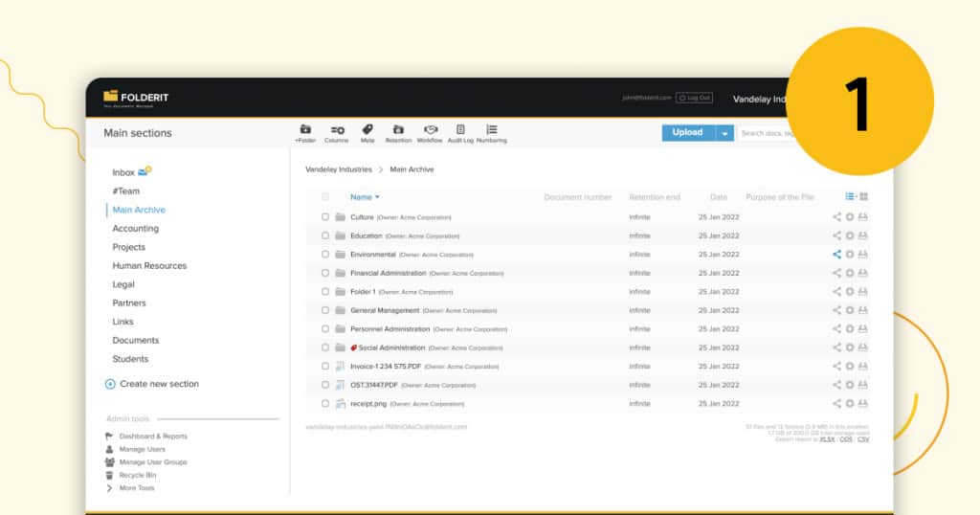Go to Human Resources section
Screen dimensions: 980x515
coord(149,266)
